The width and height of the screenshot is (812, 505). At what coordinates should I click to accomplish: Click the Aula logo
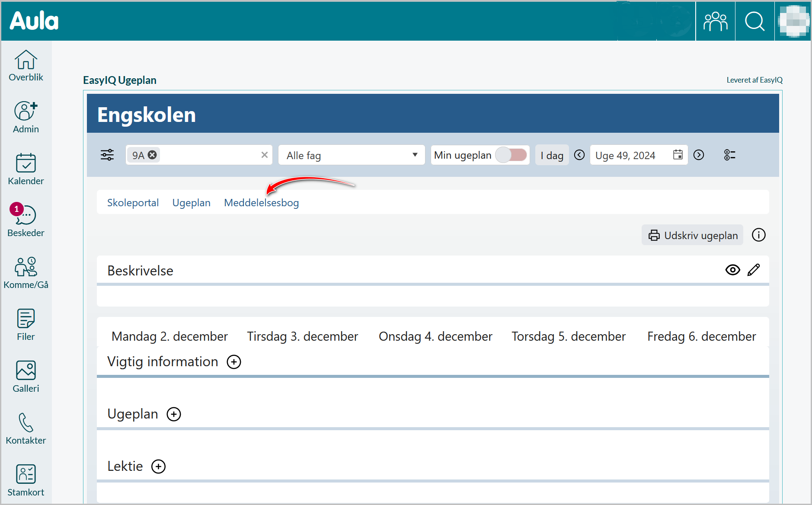click(x=34, y=21)
